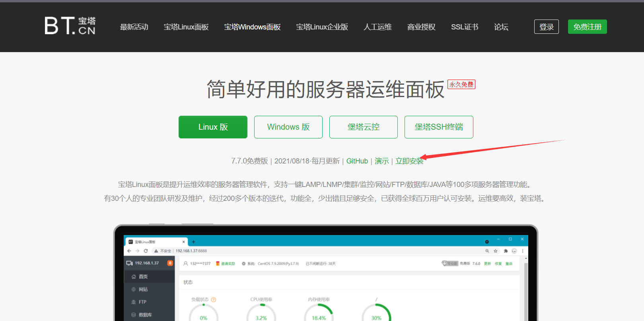The width and height of the screenshot is (644, 321).
Task: Select the 堡塔SSH终端 button
Action: 439,127
